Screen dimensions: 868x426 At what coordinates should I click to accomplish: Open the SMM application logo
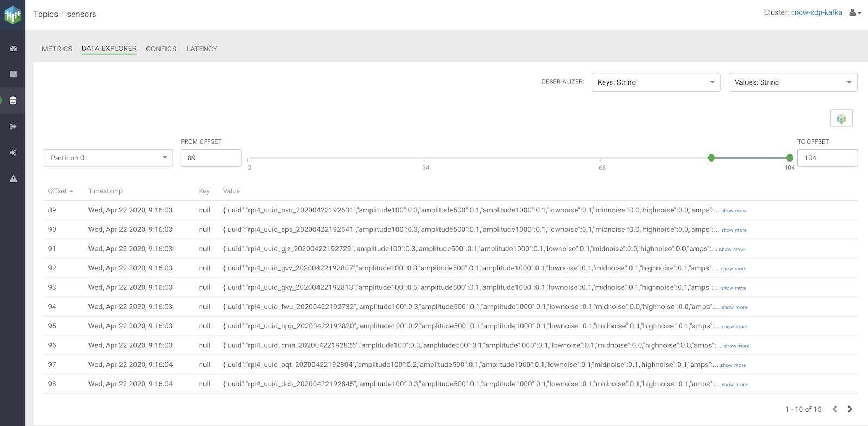(x=12, y=15)
